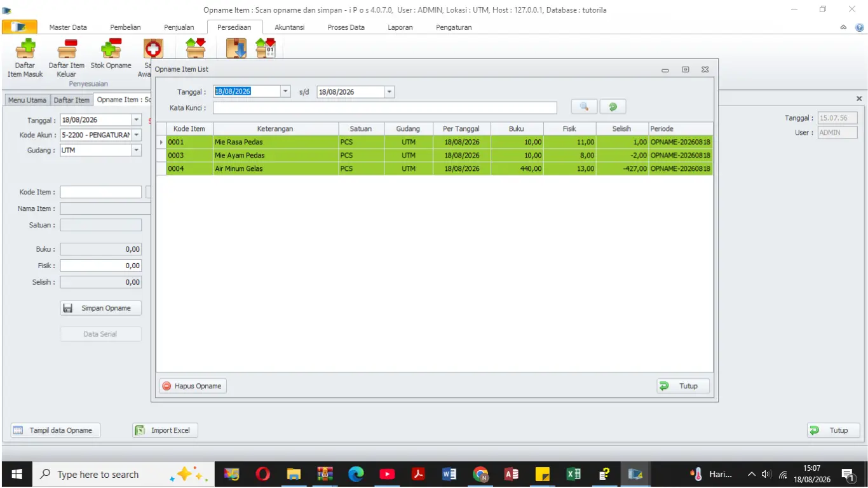
Task: Click the magnifier search button in Opname Item List
Action: point(584,107)
